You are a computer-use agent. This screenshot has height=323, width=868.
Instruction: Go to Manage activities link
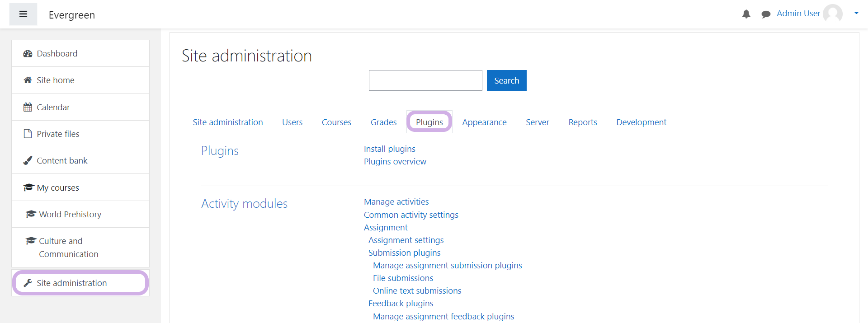coord(396,202)
